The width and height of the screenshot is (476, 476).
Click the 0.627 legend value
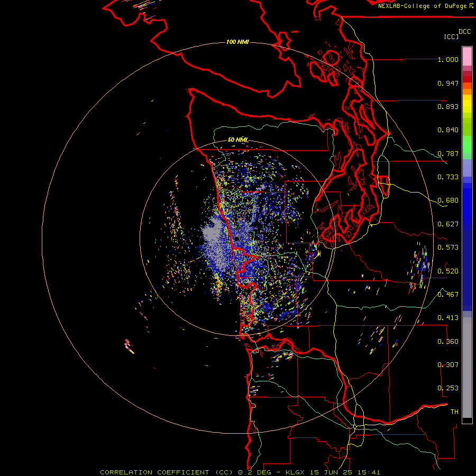pyautogui.click(x=448, y=224)
